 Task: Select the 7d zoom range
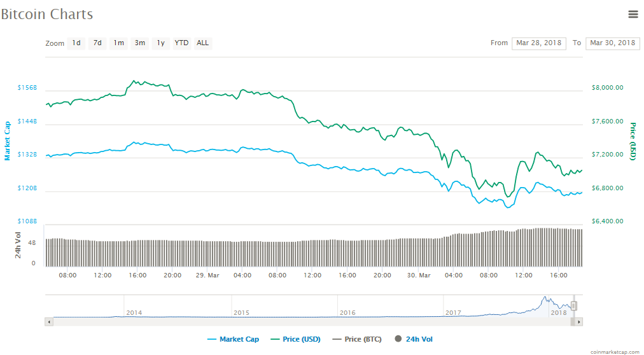pos(97,43)
